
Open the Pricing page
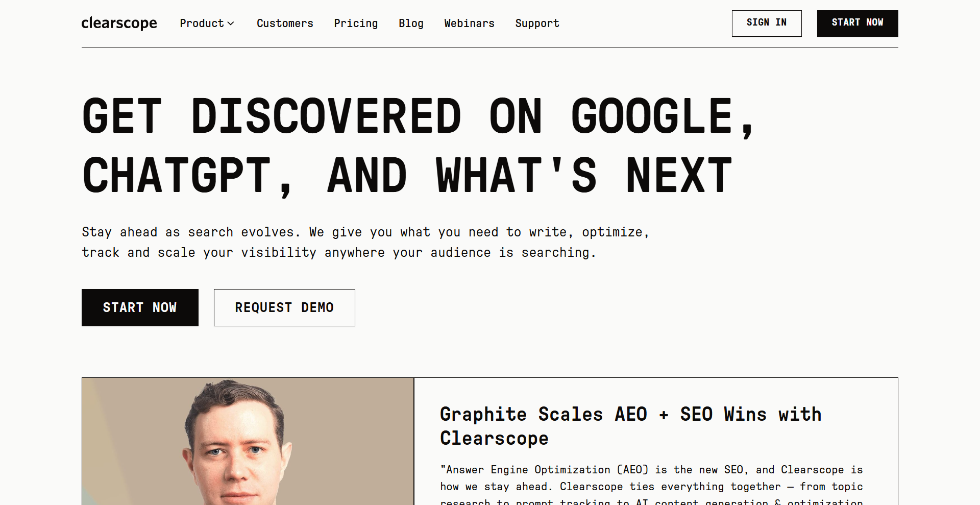[356, 23]
